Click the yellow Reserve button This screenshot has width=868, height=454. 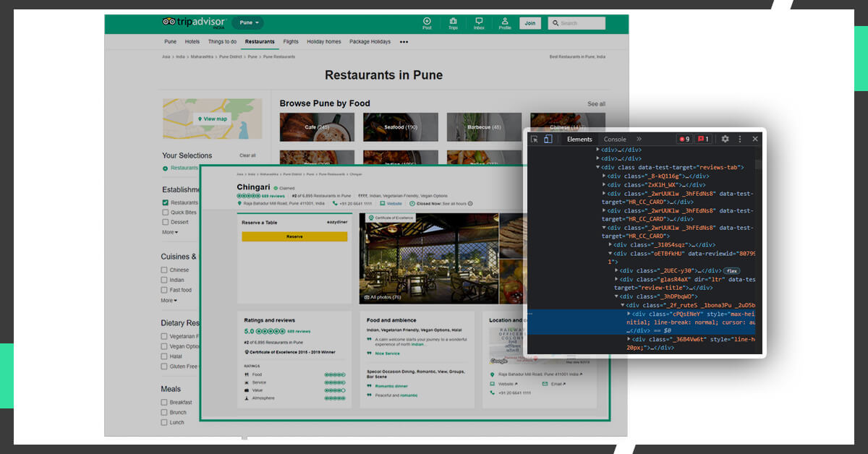(x=294, y=236)
